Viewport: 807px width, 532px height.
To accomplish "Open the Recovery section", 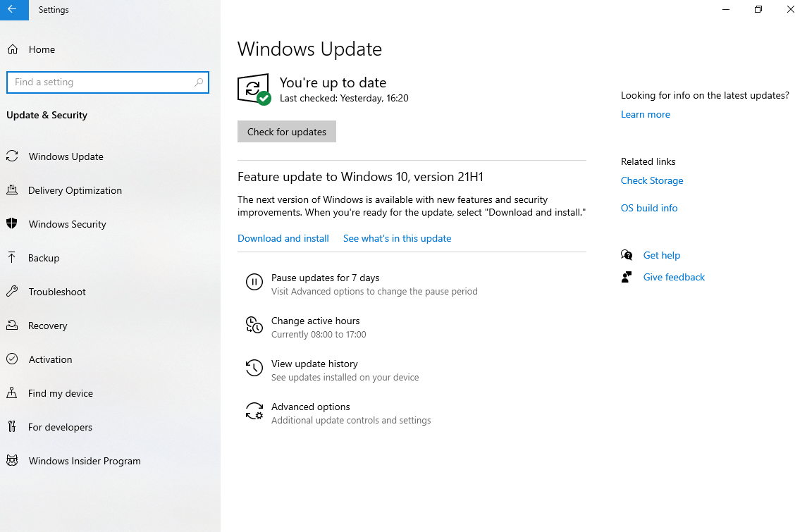I will (47, 326).
